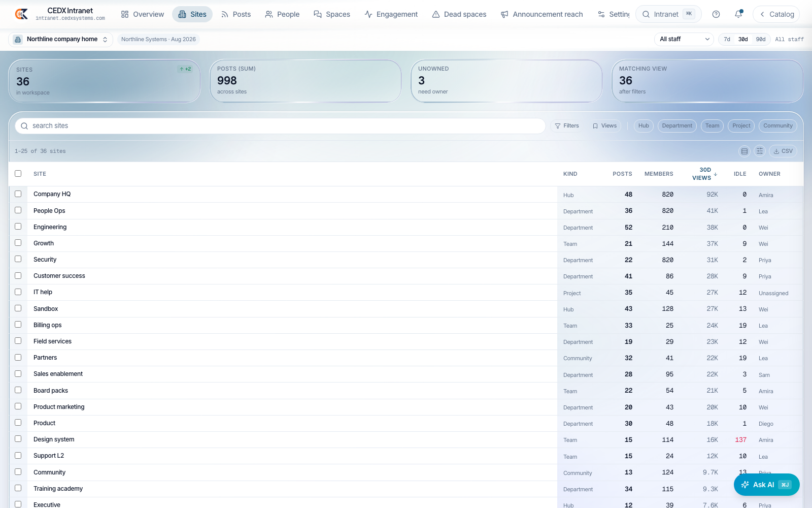This screenshot has height=508, width=812.
Task: Toggle row density icon in table toolbar
Action: (745, 151)
